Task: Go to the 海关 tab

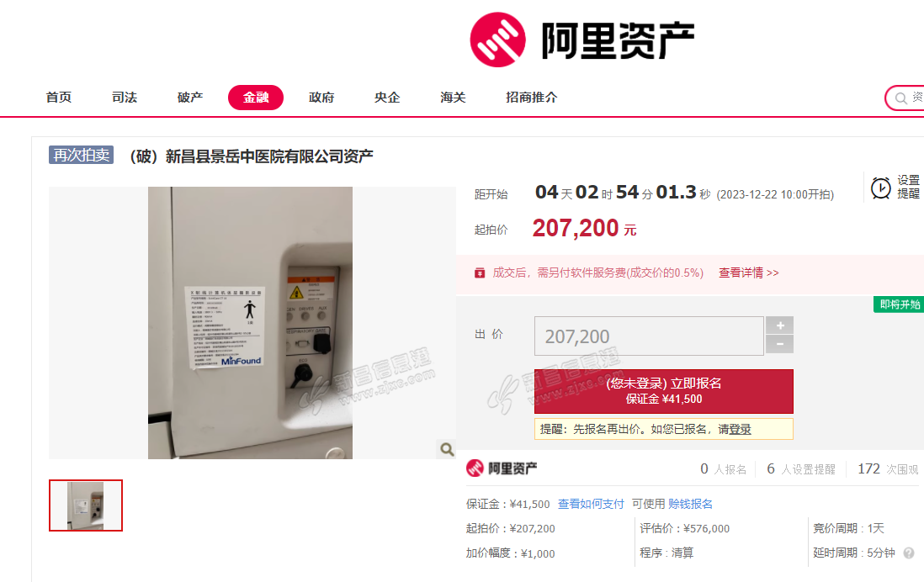Action: coord(453,98)
